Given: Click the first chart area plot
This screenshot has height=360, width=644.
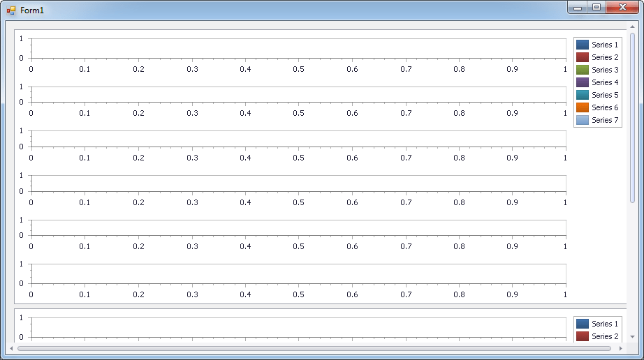Looking at the screenshot, I should click(298, 48).
